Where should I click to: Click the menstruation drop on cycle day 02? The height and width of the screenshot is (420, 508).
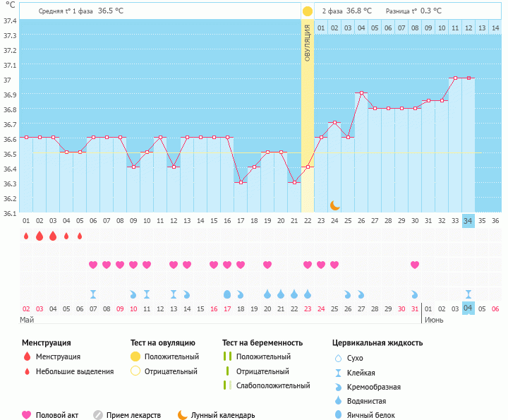pyautogui.click(x=40, y=236)
